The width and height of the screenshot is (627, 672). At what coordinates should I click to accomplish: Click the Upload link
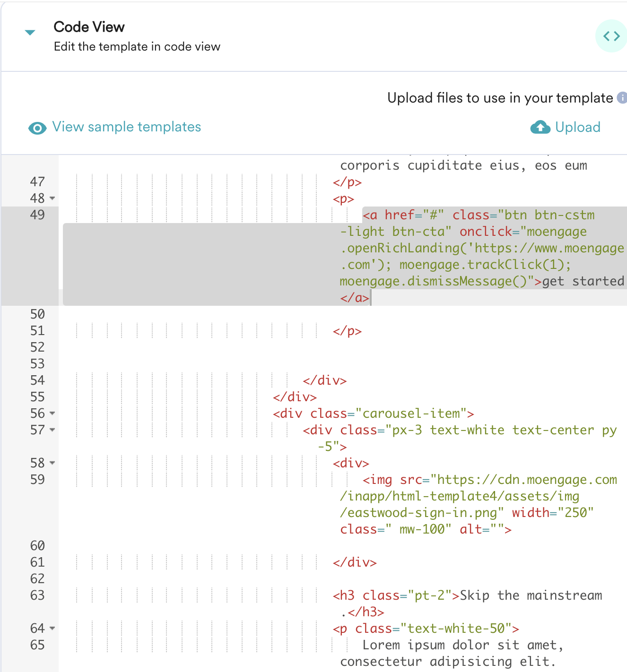pyautogui.click(x=578, y=127)
